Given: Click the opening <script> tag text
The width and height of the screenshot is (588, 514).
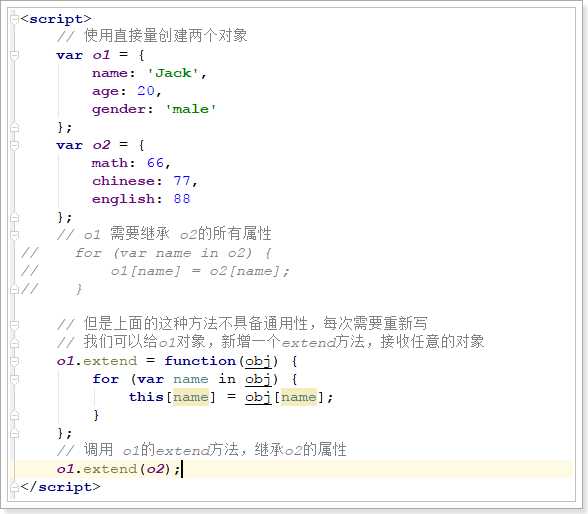Looking at the screenshot, I should (56, 19).
